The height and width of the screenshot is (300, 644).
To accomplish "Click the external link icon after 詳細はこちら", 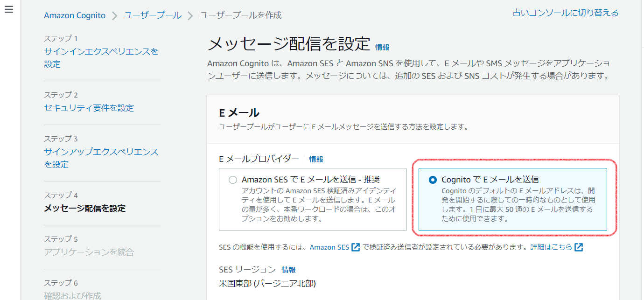I will [579, 247].
